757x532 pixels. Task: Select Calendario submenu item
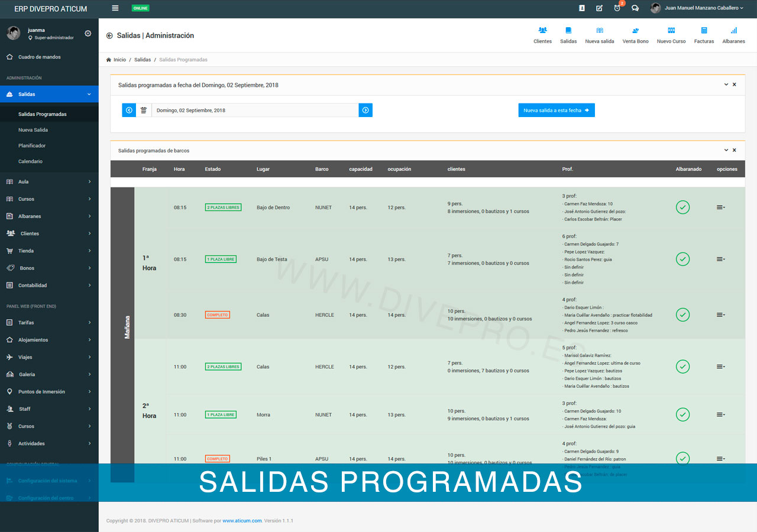pos(49,161)
